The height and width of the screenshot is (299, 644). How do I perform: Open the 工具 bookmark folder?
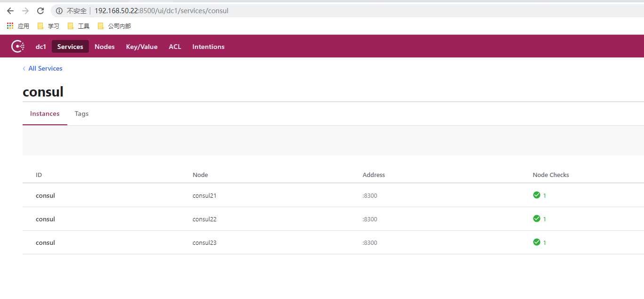(x=78, y=26)
